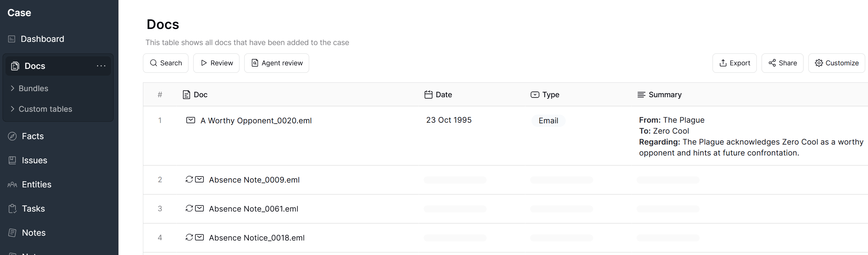The width and height of the screenshot is (868, 255).
Task: Open the Tasks page in sidebar
Action: tap(33, 209)
